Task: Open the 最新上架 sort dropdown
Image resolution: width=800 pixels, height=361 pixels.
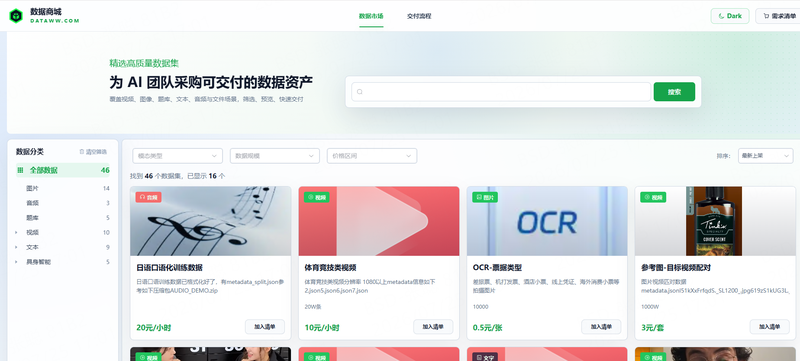Action: point(765,156)
